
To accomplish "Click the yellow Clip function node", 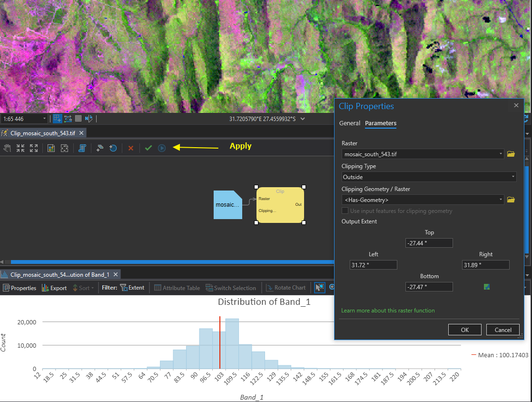I will 280,205.
